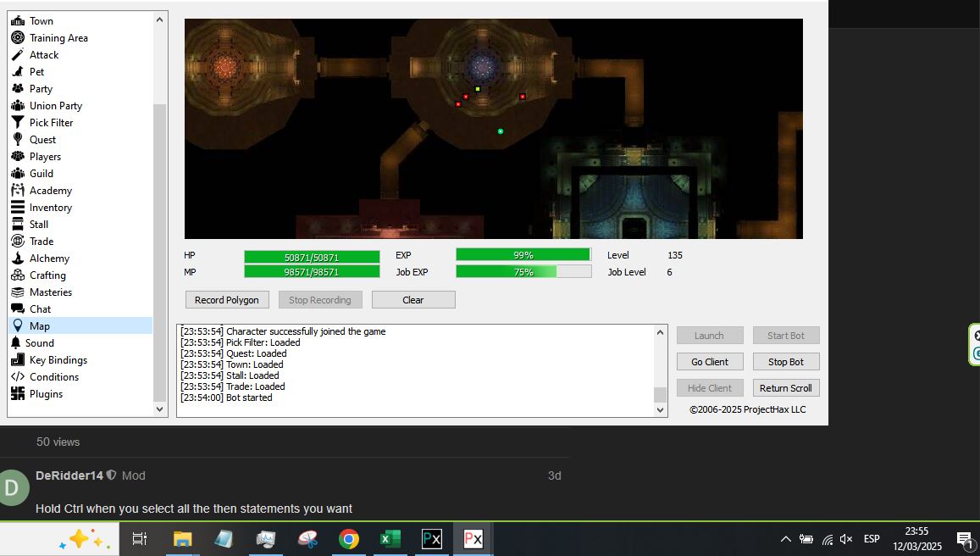Open Google Chrome from the taskbar
This screenshot has width=980, height=556.
click(348, 539)
